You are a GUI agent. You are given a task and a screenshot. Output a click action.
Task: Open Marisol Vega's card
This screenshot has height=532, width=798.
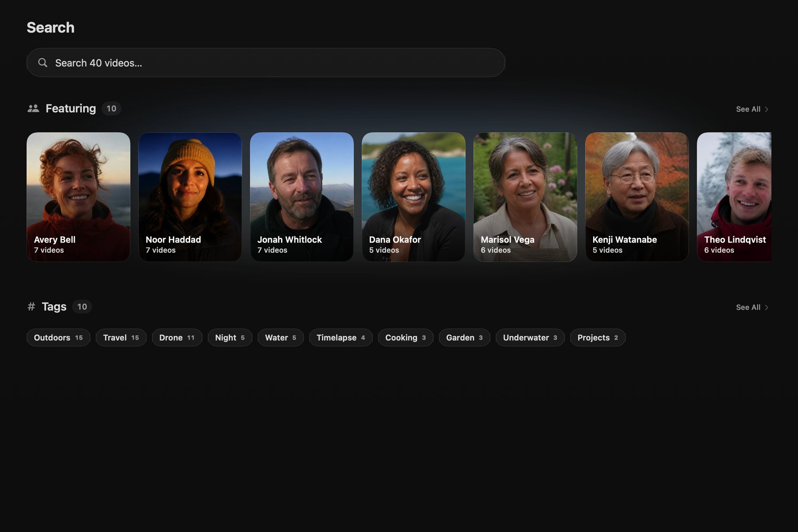[525, 197]
